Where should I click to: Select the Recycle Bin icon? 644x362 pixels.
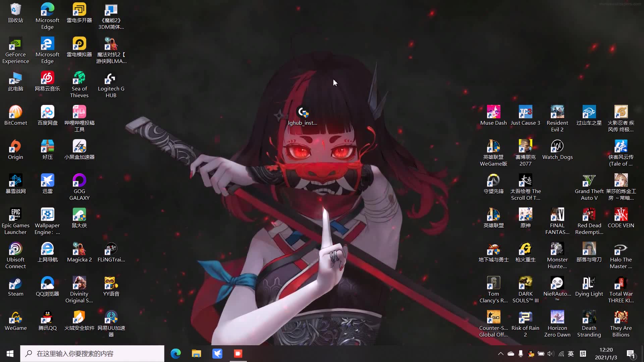[x=15, y=10]
